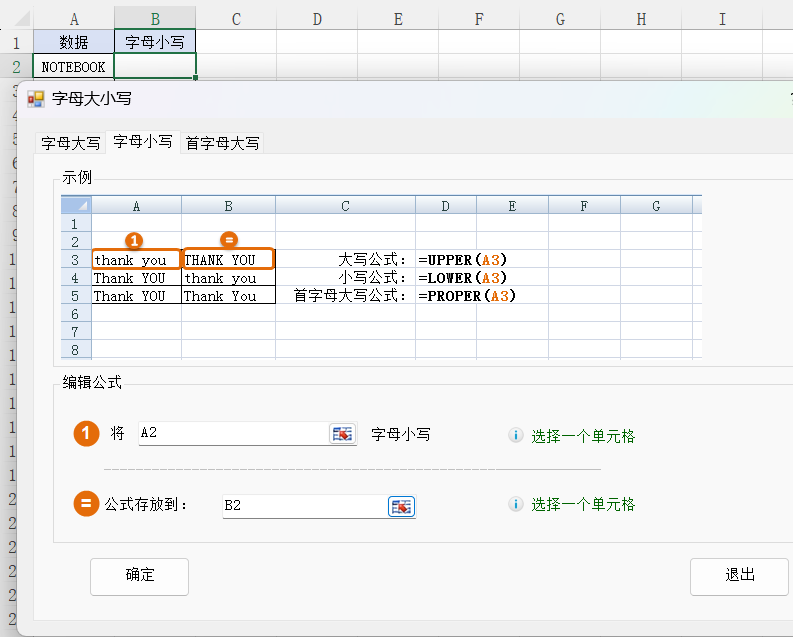Viewport: 793px width, 637px height.
Task: Click info icon next to second 选择一个单元格
Action: point(516,504)
